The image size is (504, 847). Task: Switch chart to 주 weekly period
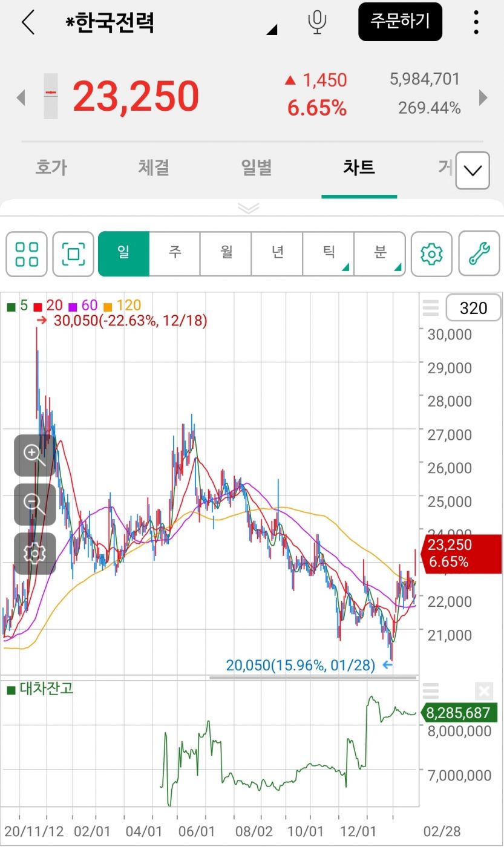coord(175,253)
